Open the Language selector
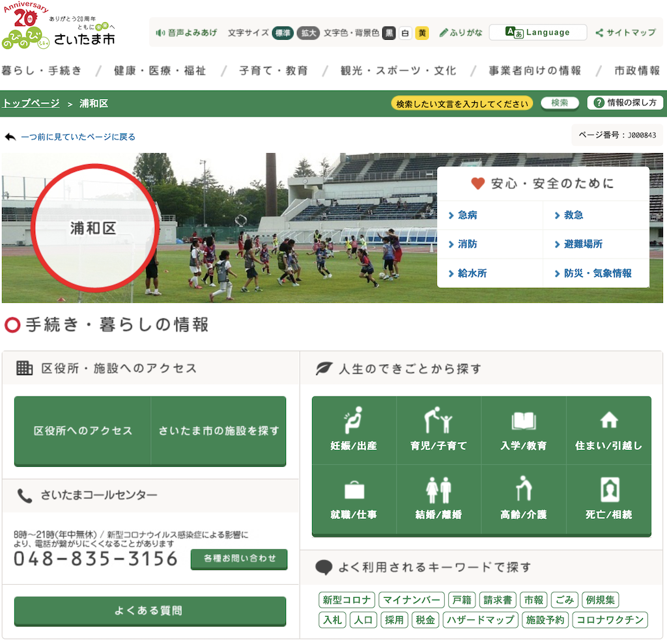Viewport: 667px width, 644px height. coord(538,33)
